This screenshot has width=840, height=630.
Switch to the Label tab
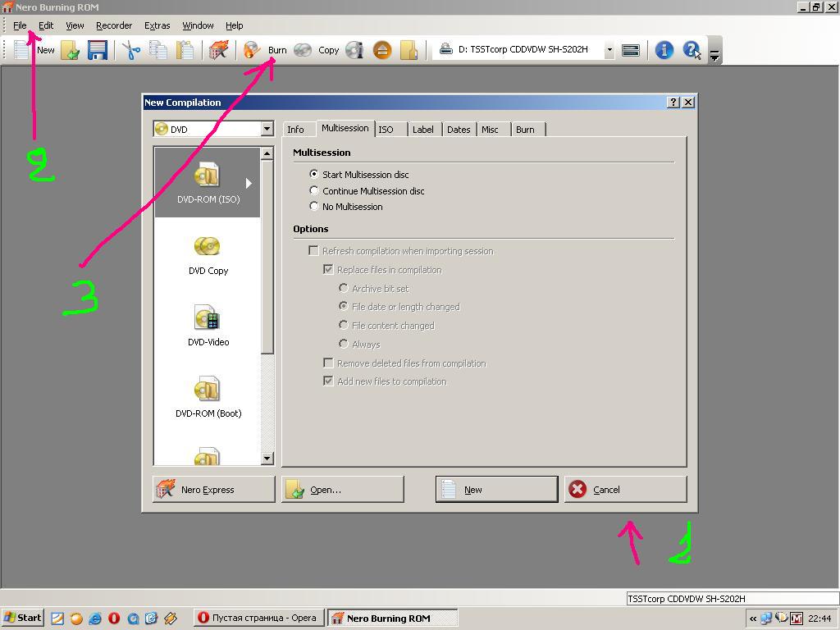point(422,130)
